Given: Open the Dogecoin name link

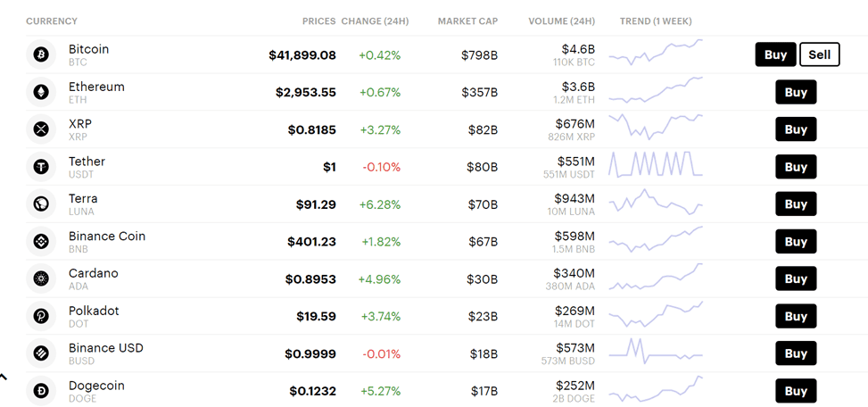Looking at the screenshot, I should click(x=96, y=386).
